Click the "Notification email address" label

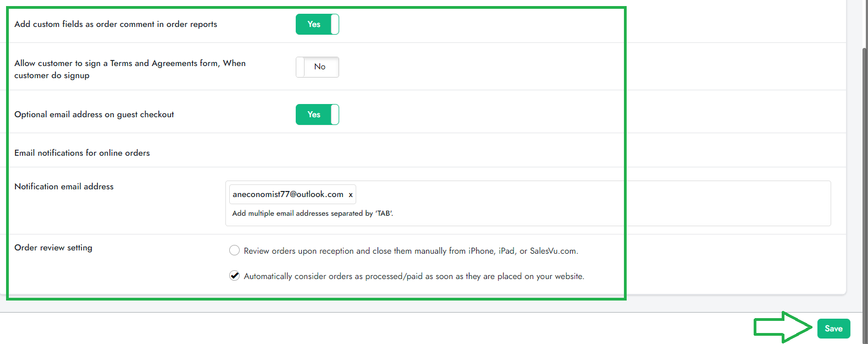coord(64,187)
